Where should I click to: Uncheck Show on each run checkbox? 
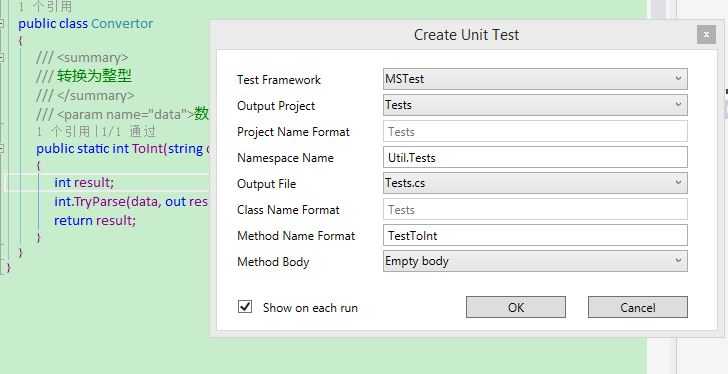(x=245, y=307)
